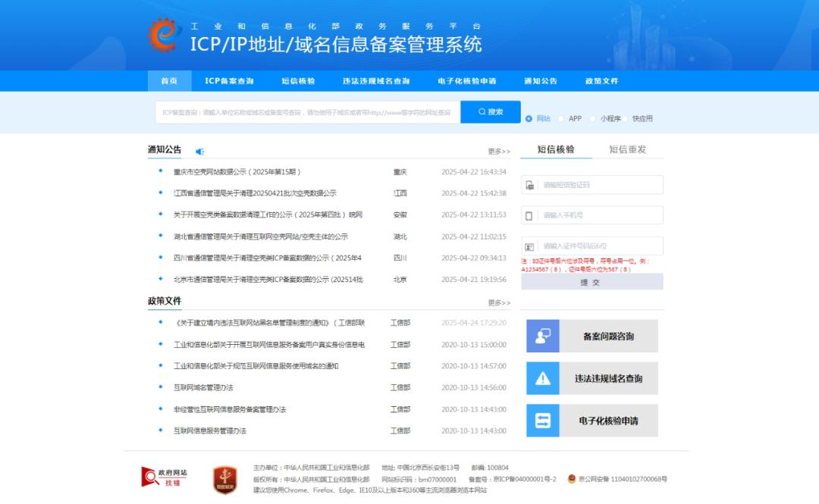819x504 pixels.
Task: Click the orange gear site logo
Action: [x=165, y=35]
